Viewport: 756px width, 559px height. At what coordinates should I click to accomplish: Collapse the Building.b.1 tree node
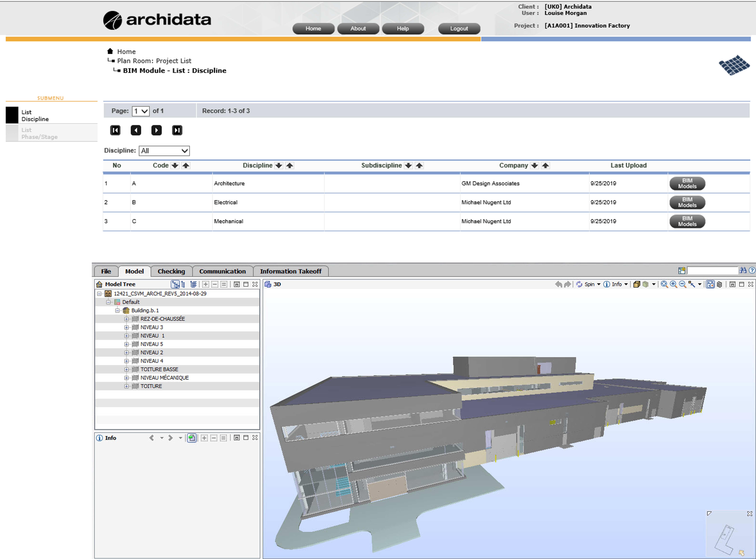point(117,311)
